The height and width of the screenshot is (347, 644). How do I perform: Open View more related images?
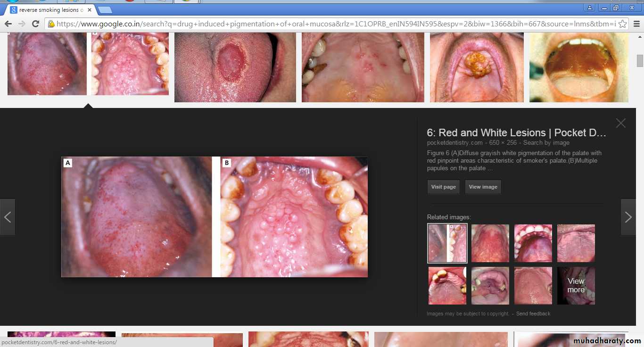[576, 286]
